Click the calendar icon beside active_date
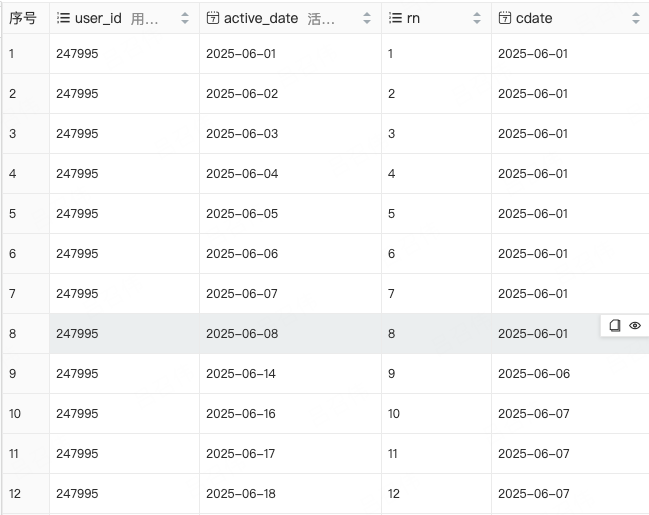649x515 pixels. (212, 18)
